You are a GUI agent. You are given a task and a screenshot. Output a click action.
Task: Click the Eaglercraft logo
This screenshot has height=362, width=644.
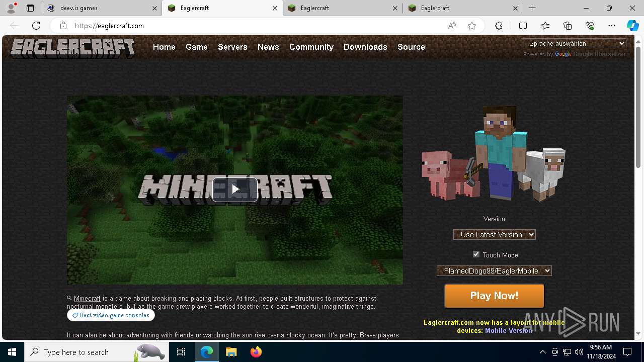pyautogui.click(x=73, y=48)
